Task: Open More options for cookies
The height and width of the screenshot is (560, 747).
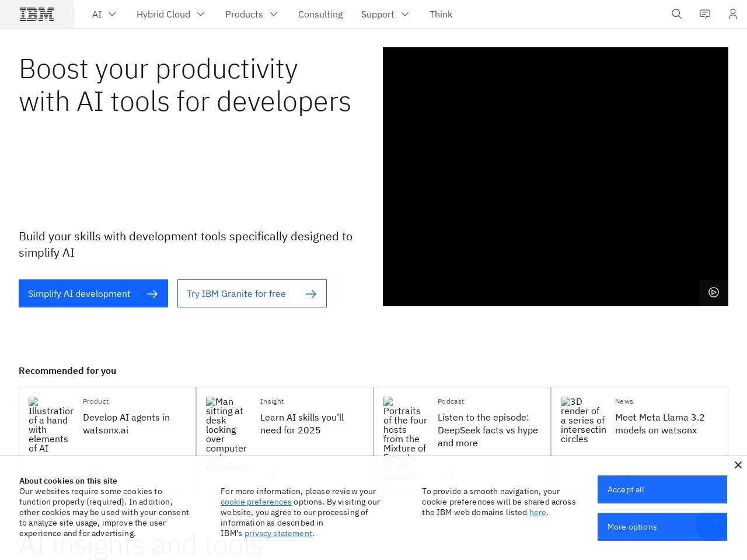Action: coord(662,527)
